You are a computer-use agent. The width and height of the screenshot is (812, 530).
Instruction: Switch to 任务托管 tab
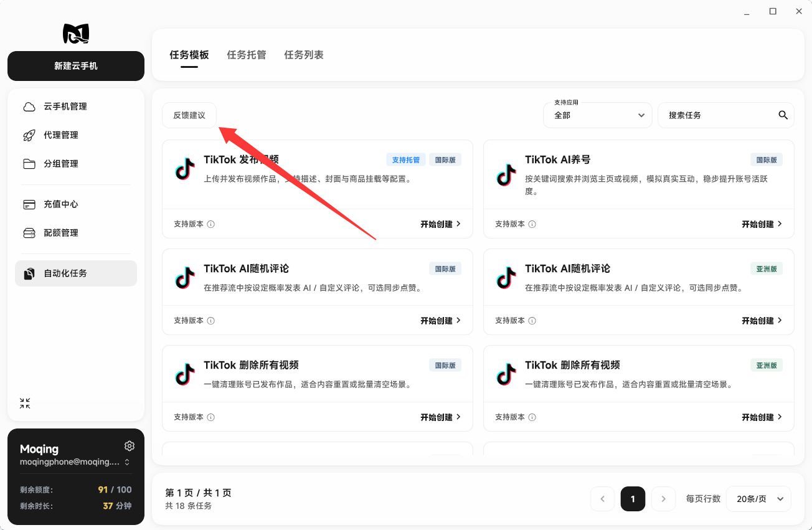click(x=247, y=55)
